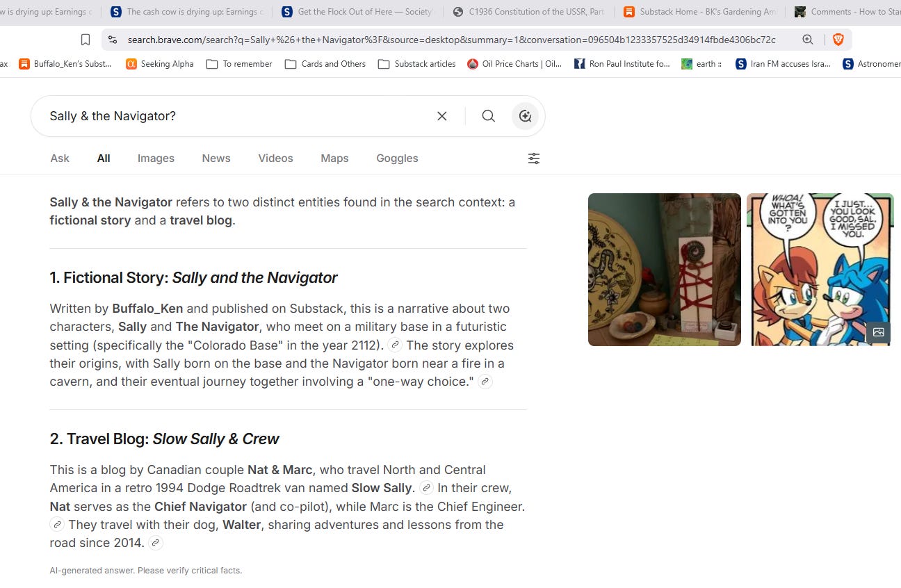Open the "Iran FM accuses Isra..." bookmark
The width and height of the screenshot is (901, 588).
pyautogui.click(x=783, y=64)
